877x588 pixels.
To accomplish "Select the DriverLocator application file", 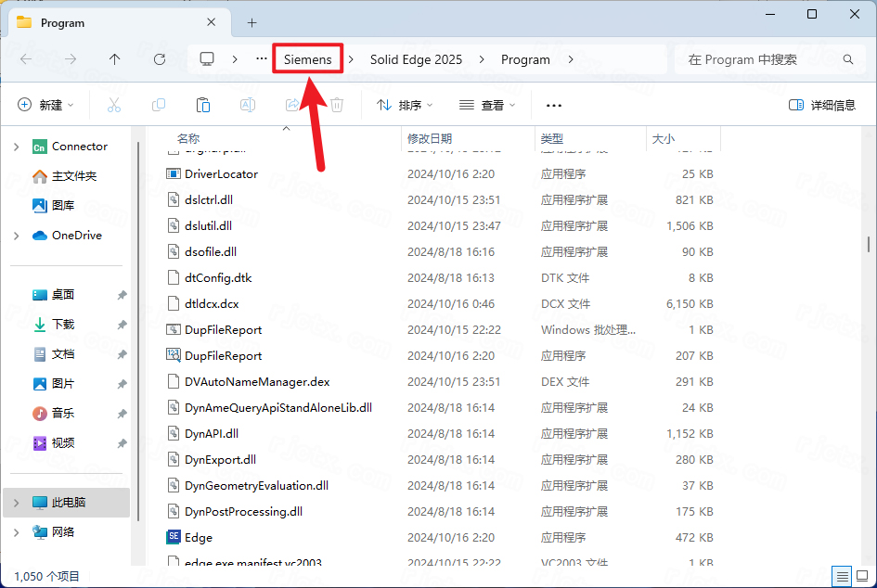I will [x=221, y=173].
